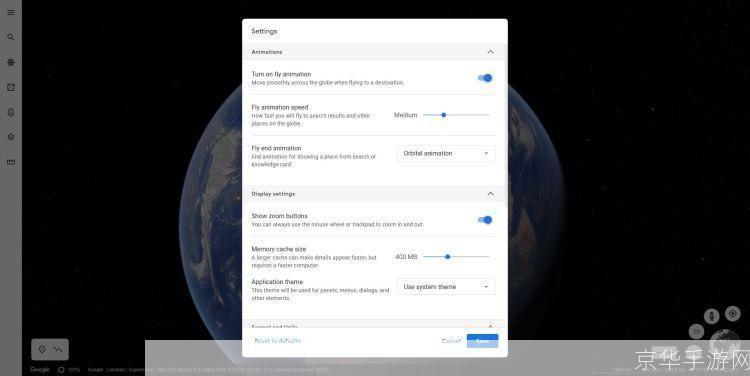
Task: Click the draw line or path tool
Action: 58,349
